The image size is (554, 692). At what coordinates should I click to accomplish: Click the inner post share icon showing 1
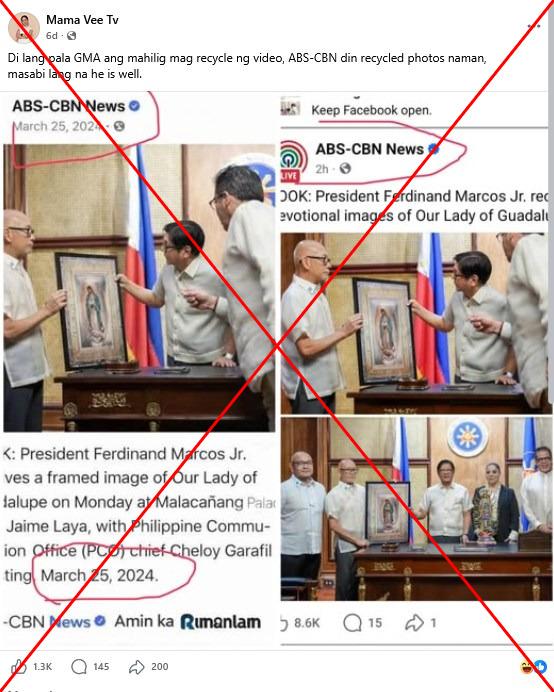(414, 623)
